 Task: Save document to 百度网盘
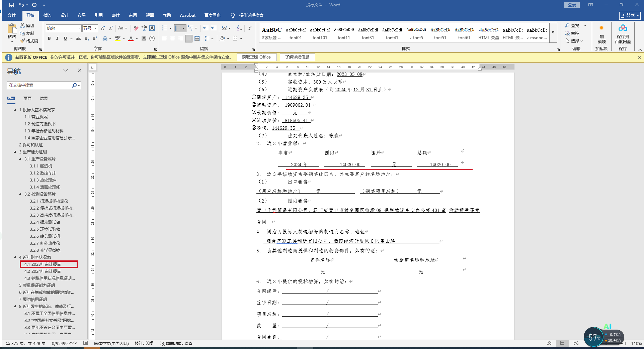coord(623,34)
